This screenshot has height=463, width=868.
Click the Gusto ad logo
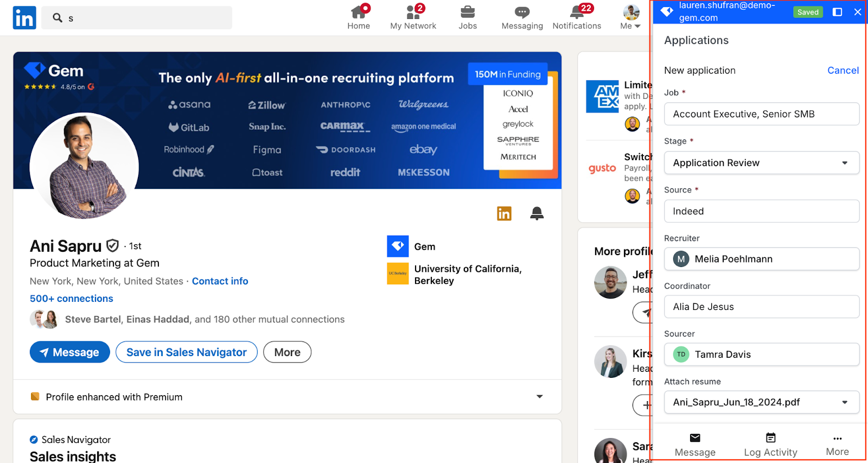[603, 168]
